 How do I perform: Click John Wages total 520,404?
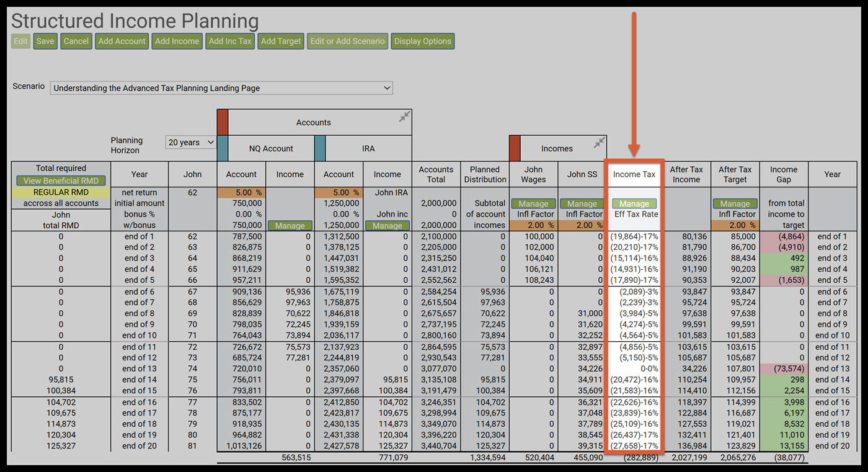(539, 458)
